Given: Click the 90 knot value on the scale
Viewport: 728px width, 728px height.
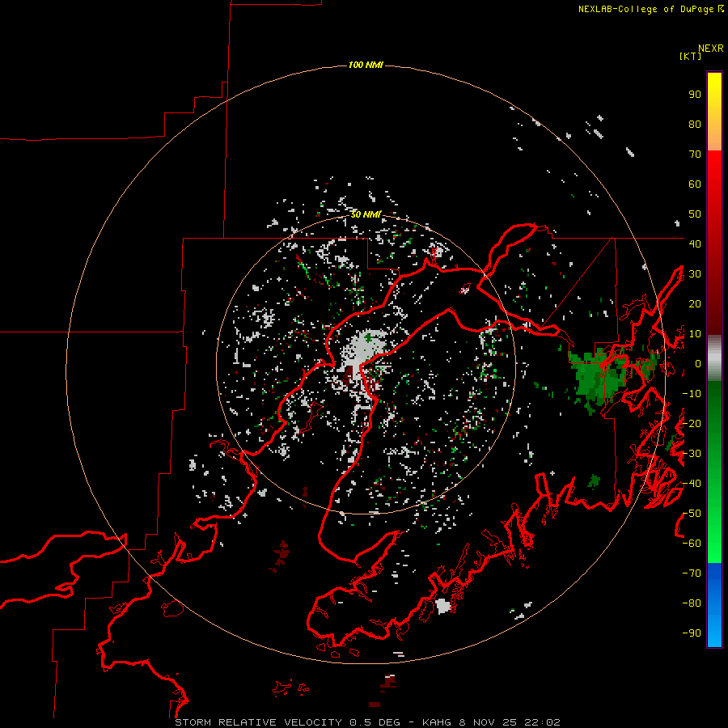Looking at the screenshot, I should 695,95.
